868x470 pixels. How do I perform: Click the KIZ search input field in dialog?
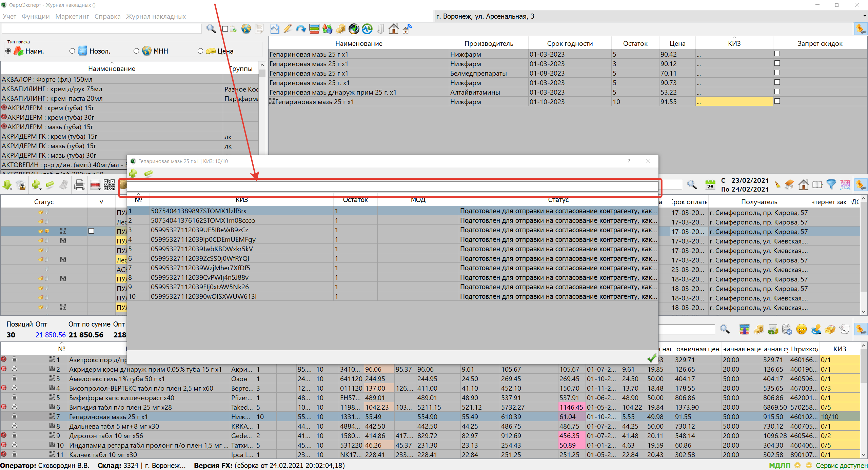392,186
